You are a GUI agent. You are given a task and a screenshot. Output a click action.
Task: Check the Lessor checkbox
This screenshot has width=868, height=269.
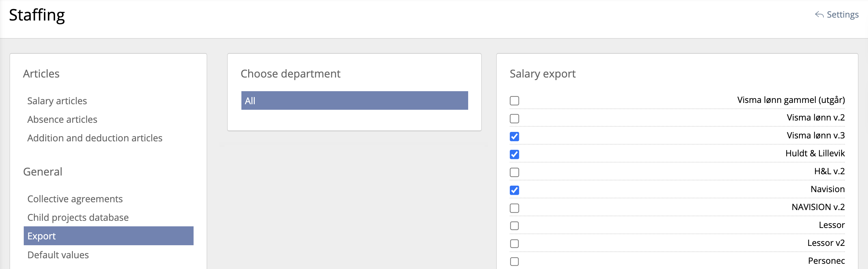(x=514, y=226)
